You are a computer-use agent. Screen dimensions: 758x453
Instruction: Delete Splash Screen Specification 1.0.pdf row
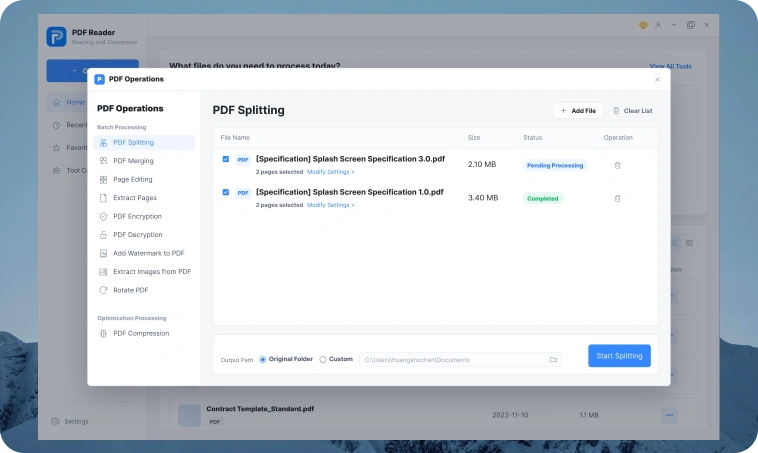coord(617,198)
